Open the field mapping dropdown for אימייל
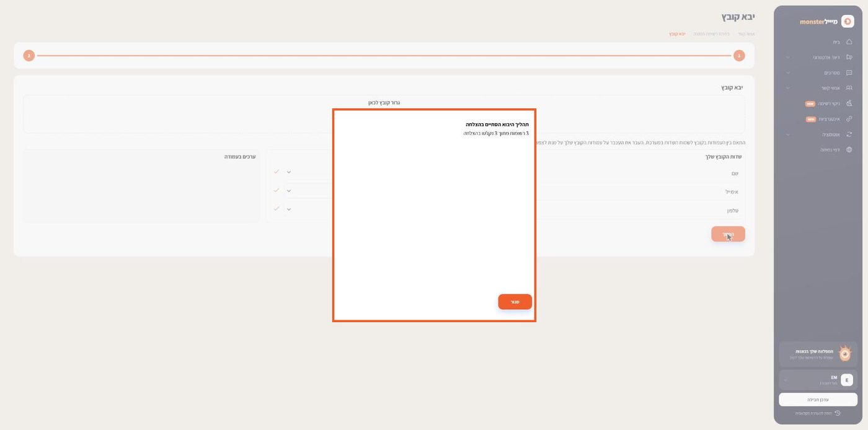Viewport: 868px width, 430px height. click(289, 191)
